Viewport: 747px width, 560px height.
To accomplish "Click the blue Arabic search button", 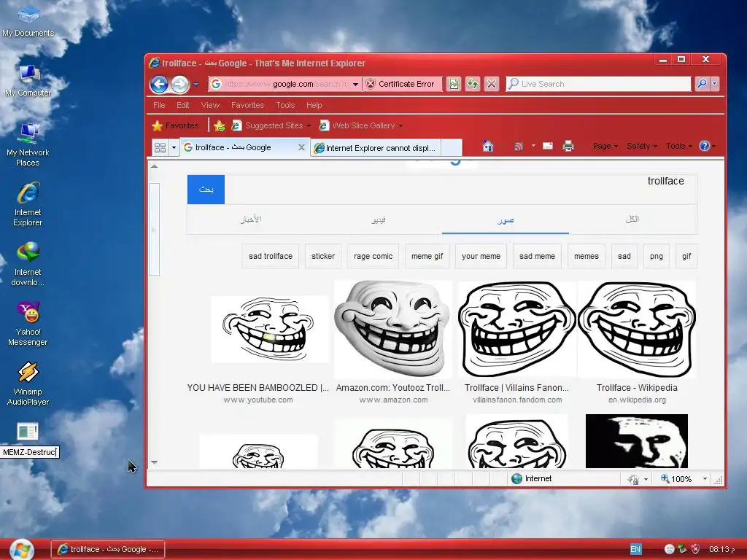I will coord(206,190).
